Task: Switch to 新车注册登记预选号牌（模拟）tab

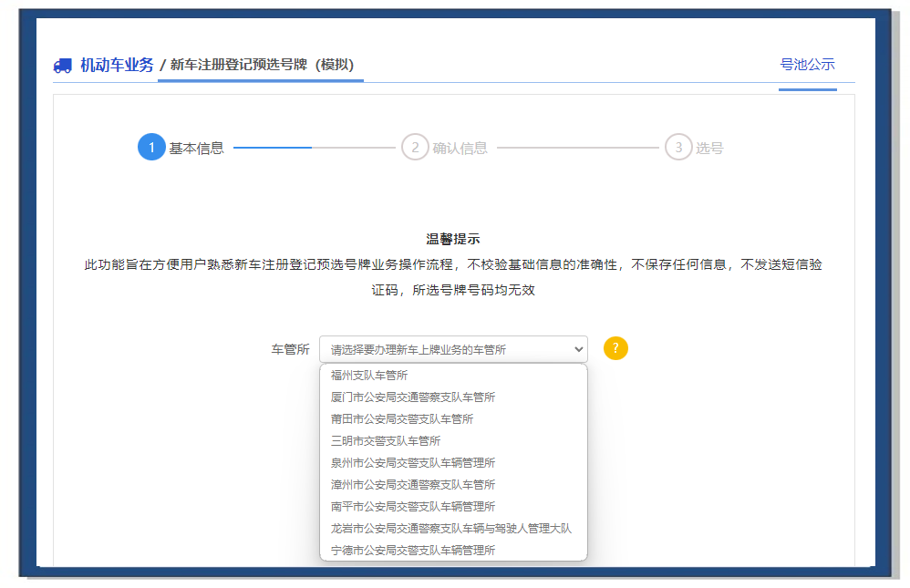Action: tap(262, 65)
